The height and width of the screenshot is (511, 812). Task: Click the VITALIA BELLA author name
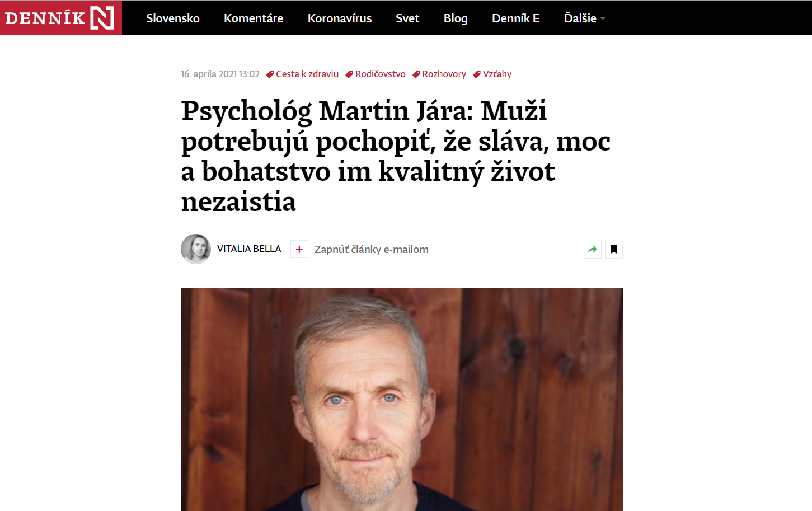(x=249, y=249)
